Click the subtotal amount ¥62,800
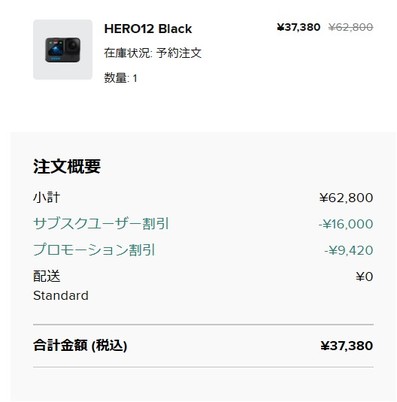This screenshot has width=397, height=402. (x=346, y=198)
